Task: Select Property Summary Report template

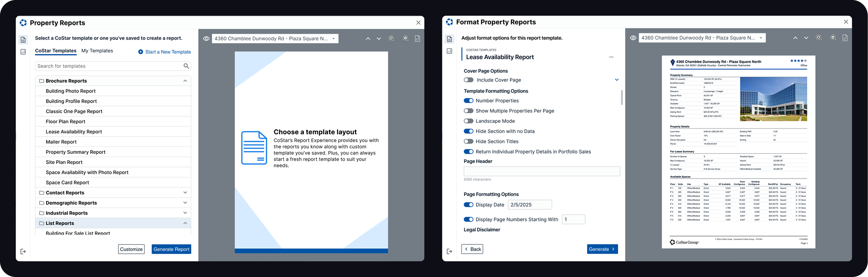Action: point(113,152)
